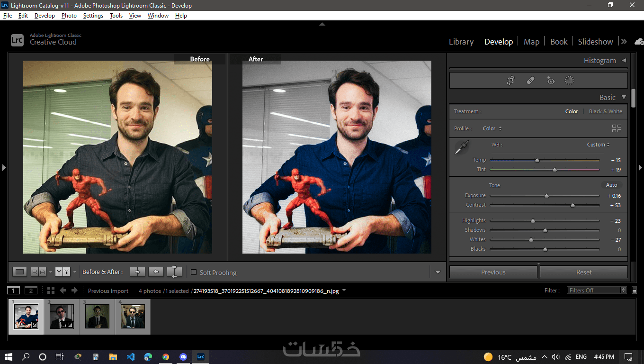Switch to the Library module
Image resolution: width=644 pixels, height=364 pixels.
(x=461, y=42)
